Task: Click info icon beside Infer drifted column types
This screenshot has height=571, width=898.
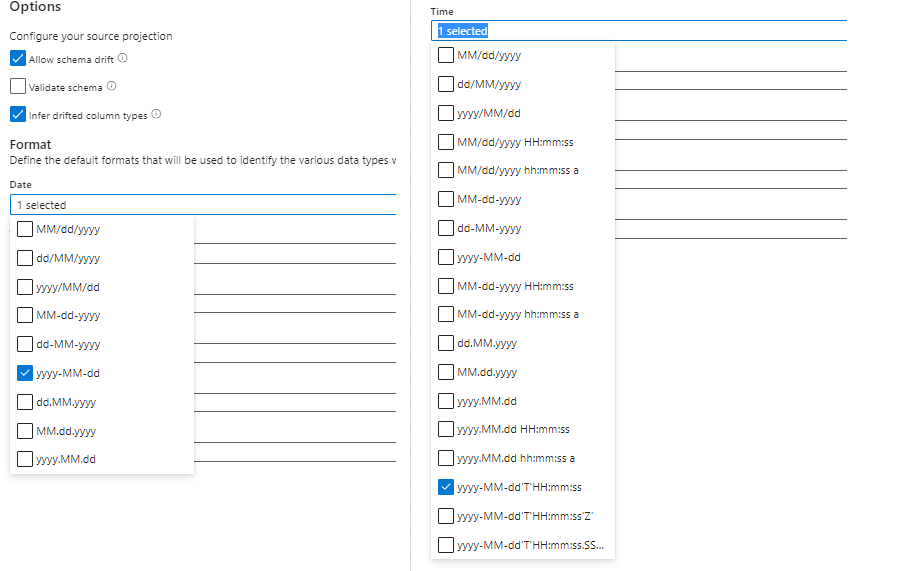Action: coord(156,114)
